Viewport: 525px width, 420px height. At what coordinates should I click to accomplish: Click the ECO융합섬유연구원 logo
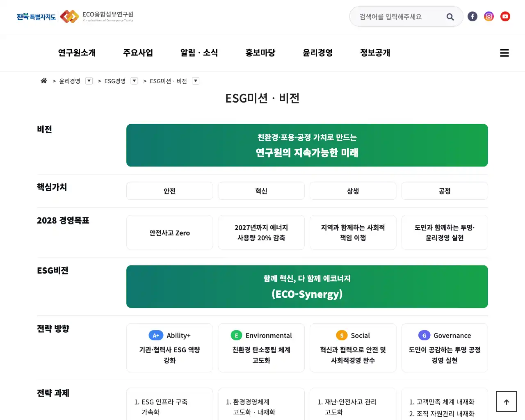97,16
